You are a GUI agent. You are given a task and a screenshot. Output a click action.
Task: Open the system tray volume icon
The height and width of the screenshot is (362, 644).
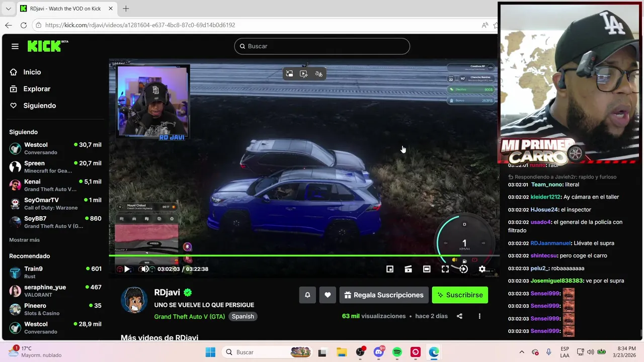[x=590, y=352]
